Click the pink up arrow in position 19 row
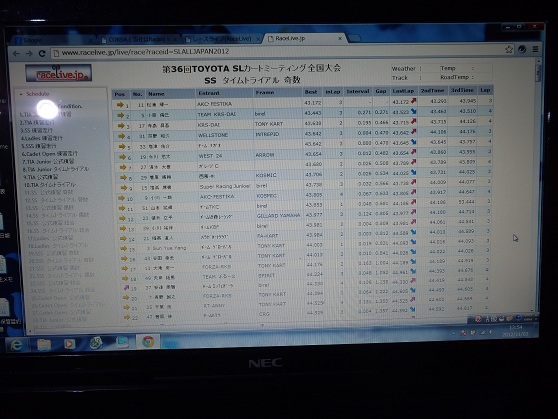Image resolution: width=558 pixels, height=419 pixels. pyautogui.click(x=126, y=287)
